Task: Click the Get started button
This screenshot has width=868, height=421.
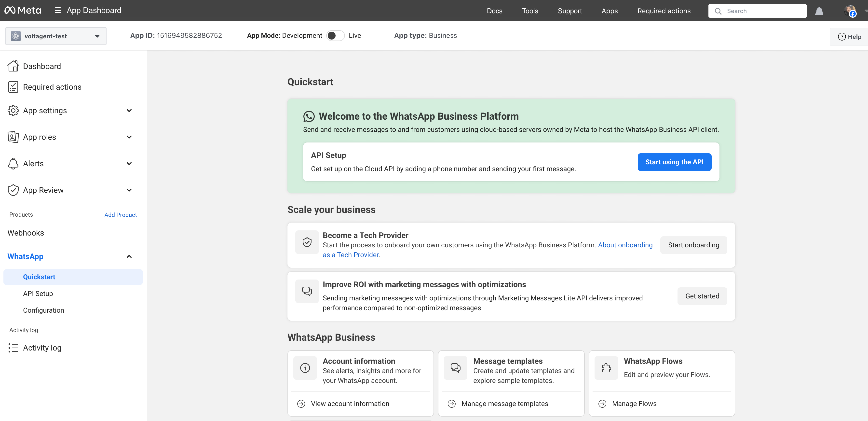Action: [702, 296]
